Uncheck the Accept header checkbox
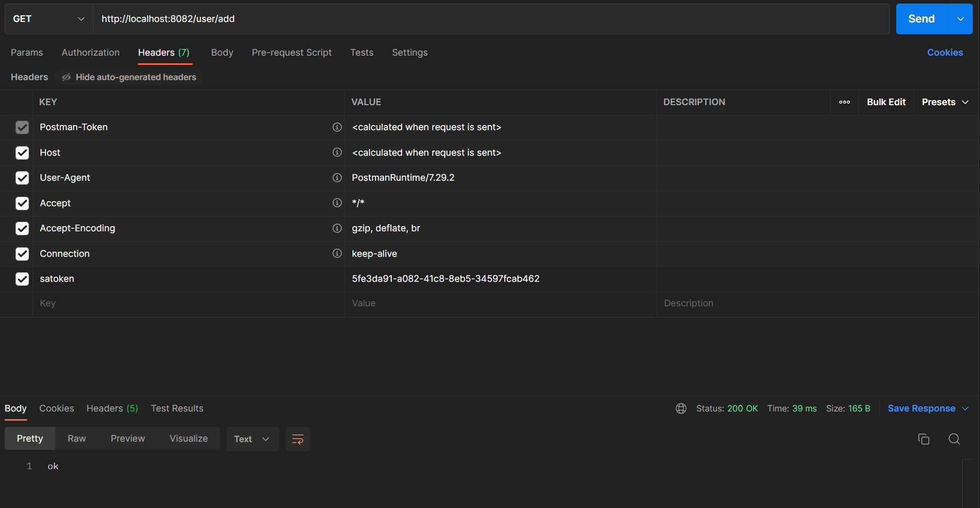 click(22, 203)
